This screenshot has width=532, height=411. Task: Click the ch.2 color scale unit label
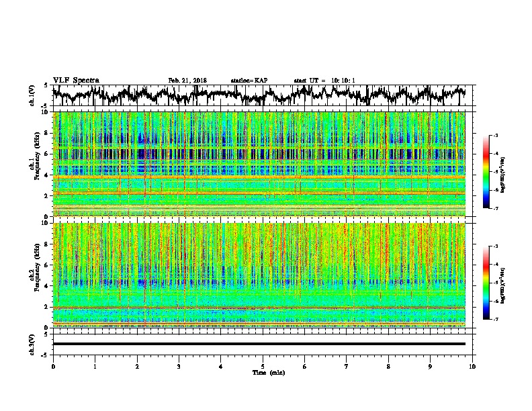coord(503,285)
